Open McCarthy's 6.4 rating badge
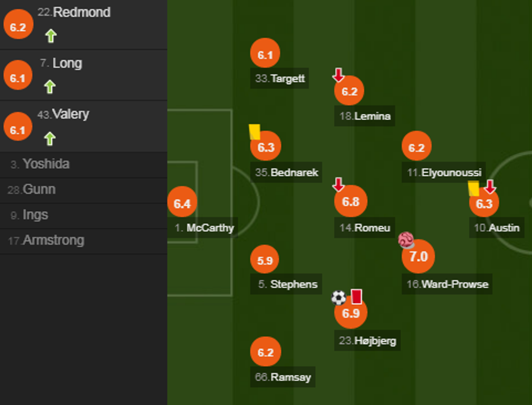Screen dimensions: 532x405 pyautogui.click(x=182, y=204)
